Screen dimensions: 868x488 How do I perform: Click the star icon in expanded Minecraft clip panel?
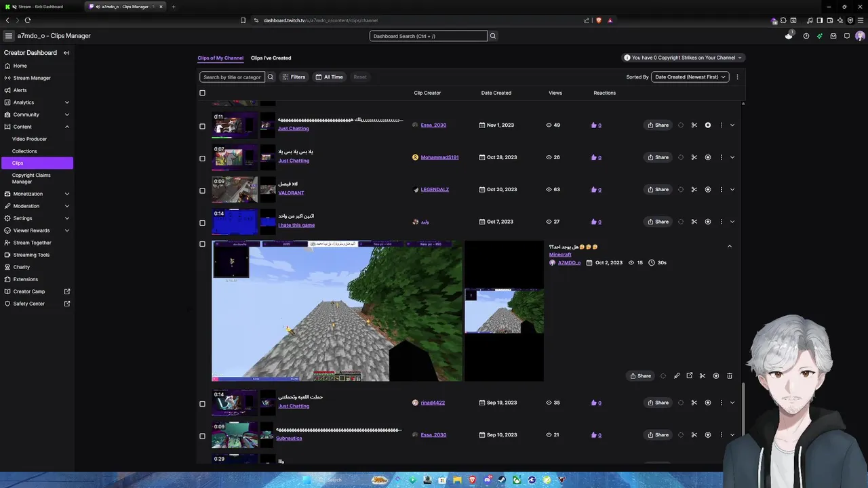tap(715, 375)
